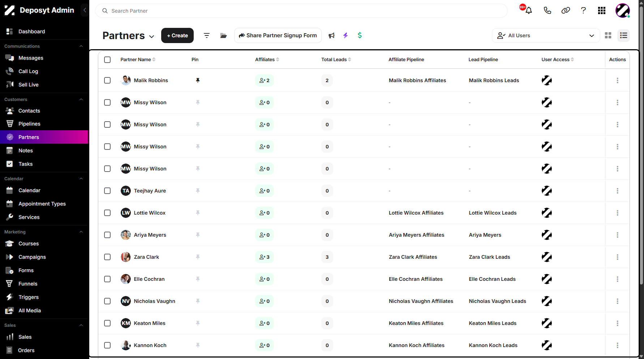Image resolution: width=644 pixels, height=359 pixels.
Task: Collapse the Customers sidebar section
Action: (x=81, y=100)
